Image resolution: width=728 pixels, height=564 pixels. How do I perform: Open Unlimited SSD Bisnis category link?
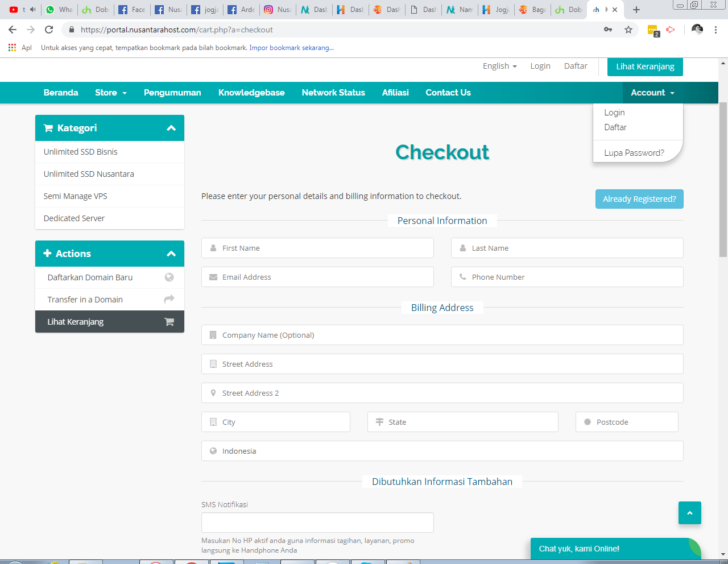click(81, 152)
